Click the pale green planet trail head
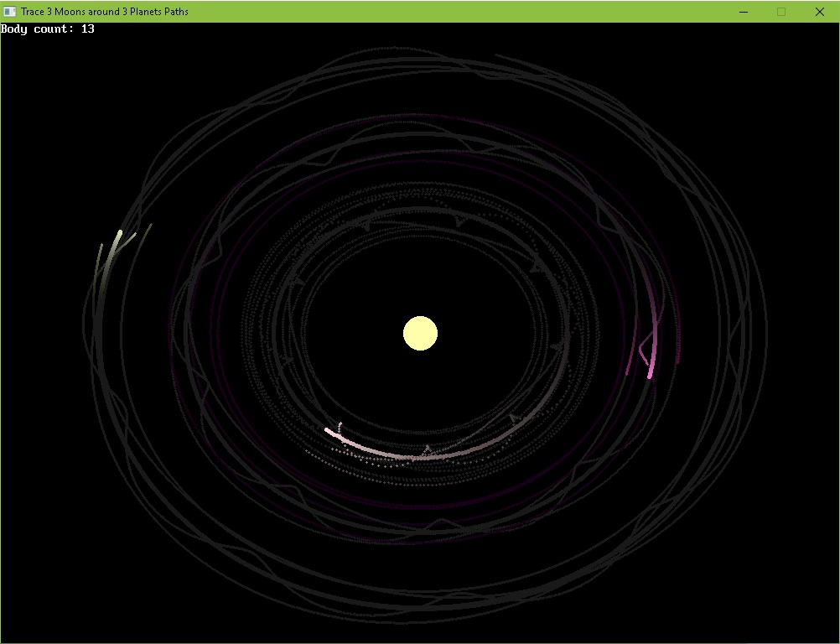This screenshot has width=840, height=644. click(x=120, y=232)
